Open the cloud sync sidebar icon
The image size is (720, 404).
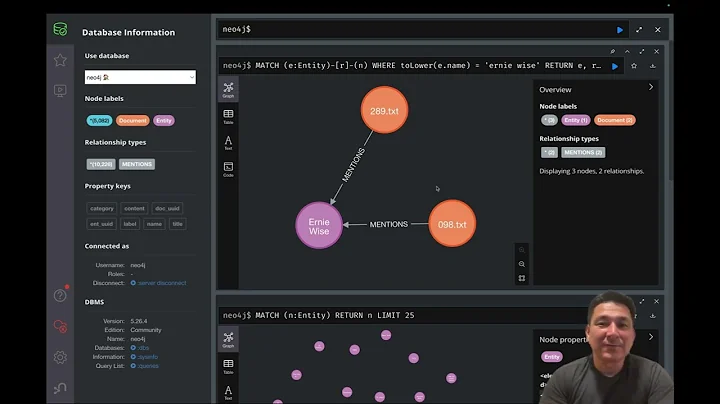(x=60, y=326)
